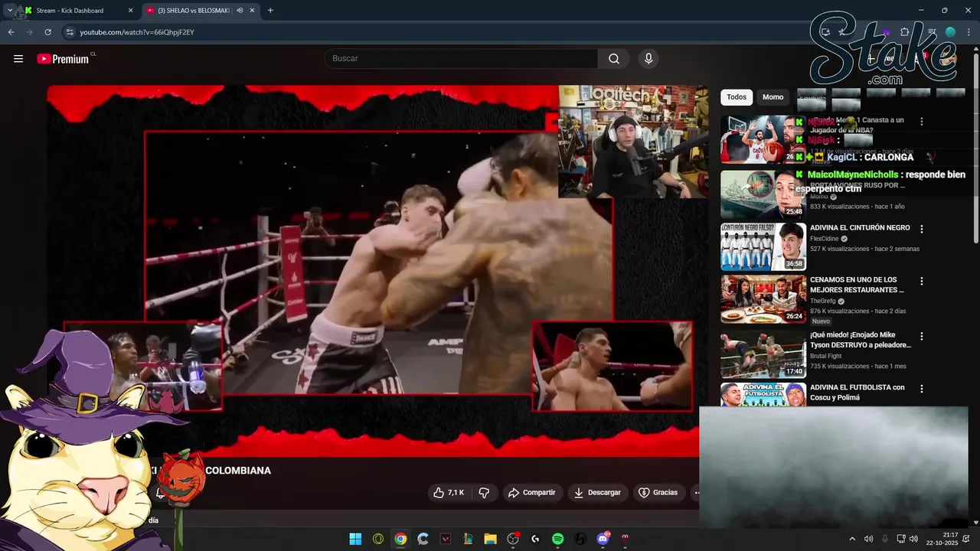Image resolution: width=980 pixels, height=551 pixels.
Task: Open the notification bell in system tray
Action: 966,539
